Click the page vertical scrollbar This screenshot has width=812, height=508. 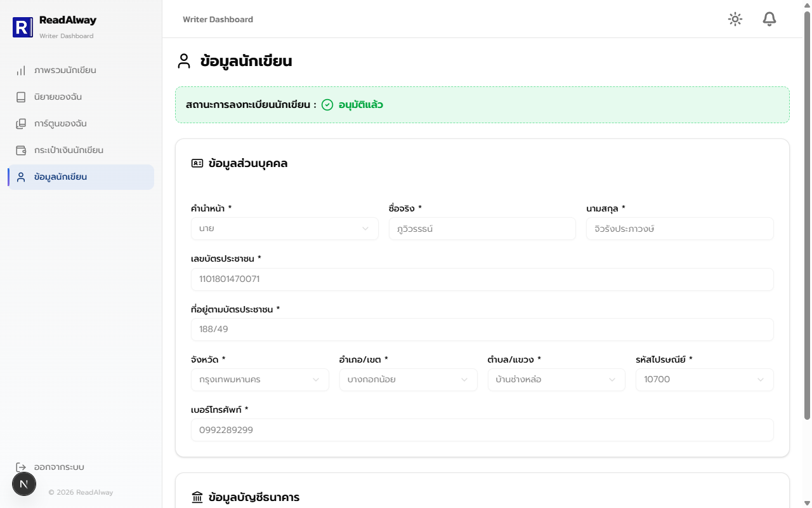(x=807, y=216)
